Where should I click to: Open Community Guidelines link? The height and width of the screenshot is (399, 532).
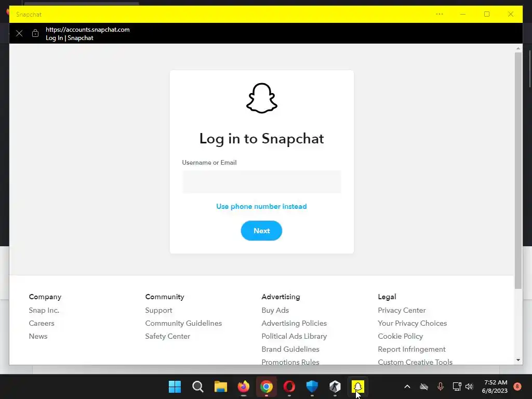(183, 323)
